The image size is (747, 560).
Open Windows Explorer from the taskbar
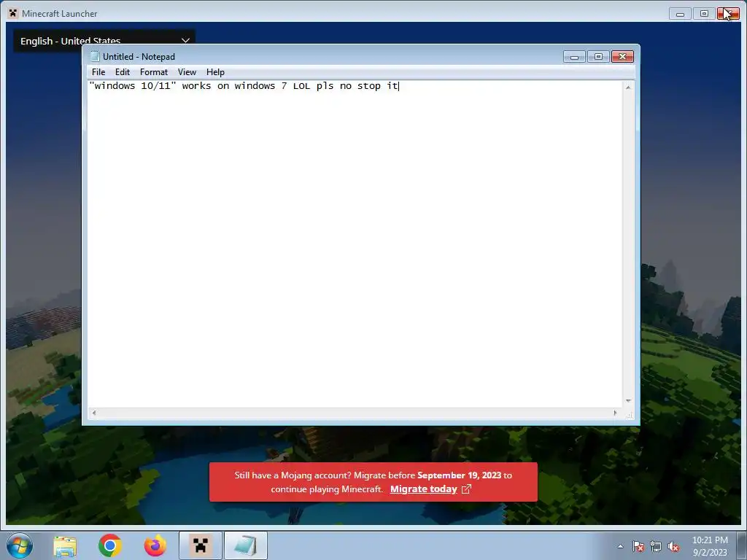pyautogui.click(x=65, y=545)
